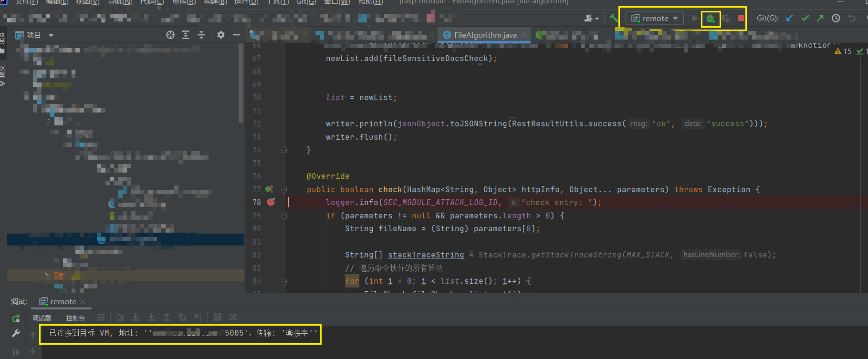This screenshot has width=868, height=359.
Task: Update project with blue Git arrow
Action: tap(789, 18)
